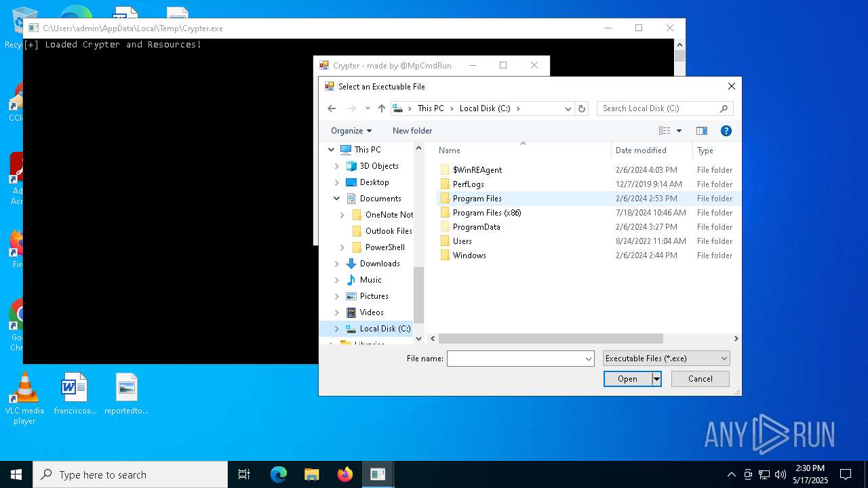Open the Open button's split arrow
Viewport: 868px width, 488px height.
[x=656, y=379]
